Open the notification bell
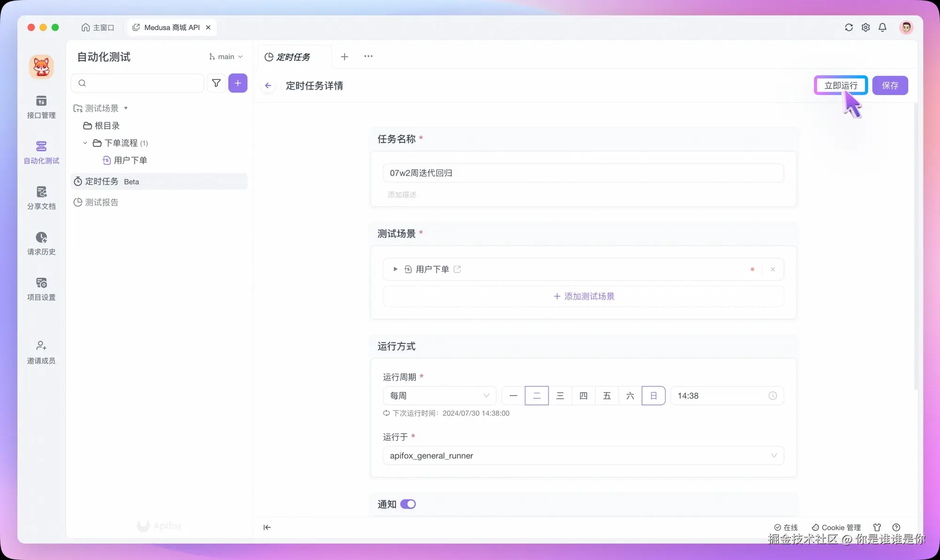This screenshot has height=560, width=940. coord(882,27)
